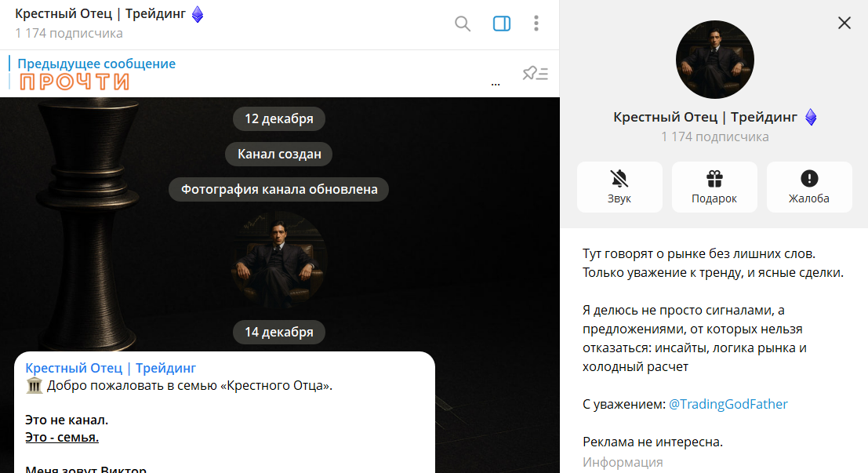Viewport: 868px width, 473px height.
Task: Click the Ethereum diamond emoji in channel title
Action: pos(197,13)
